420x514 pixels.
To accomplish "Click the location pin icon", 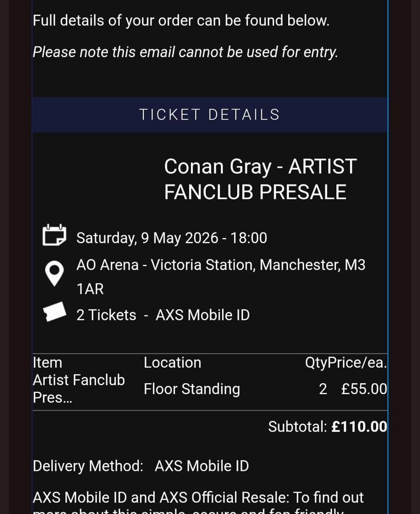I will tap(54, 273).
